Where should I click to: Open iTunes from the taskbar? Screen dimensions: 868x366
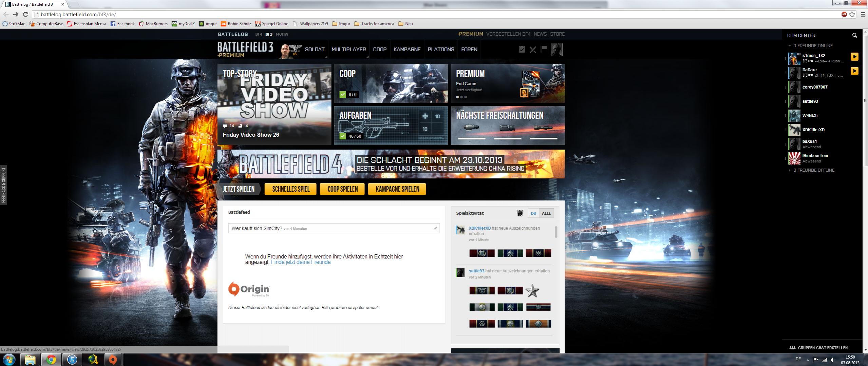(x=72, y=360)
